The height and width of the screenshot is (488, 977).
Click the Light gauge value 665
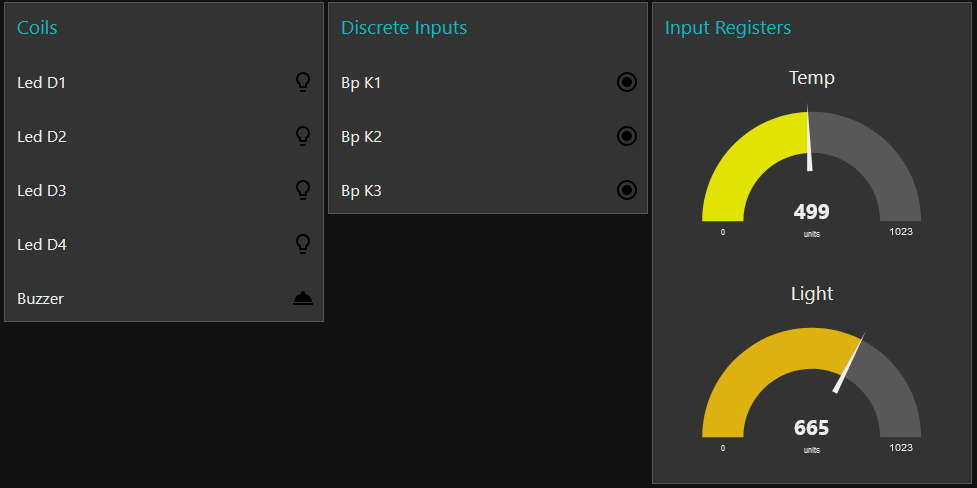[811, 427]
